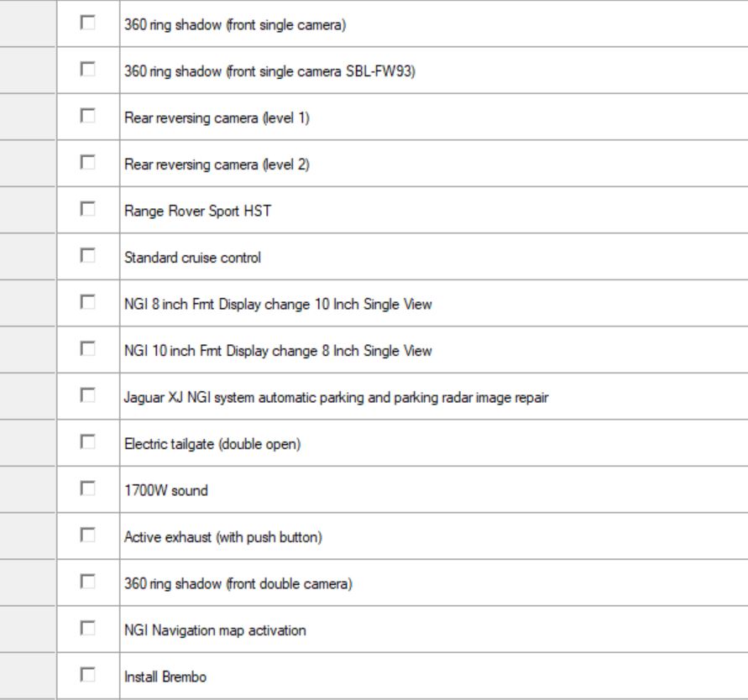Check Jaguar XJ NGI parking radar repair box
The width and height of the screenshot is (748, 700).
(87, 397)
